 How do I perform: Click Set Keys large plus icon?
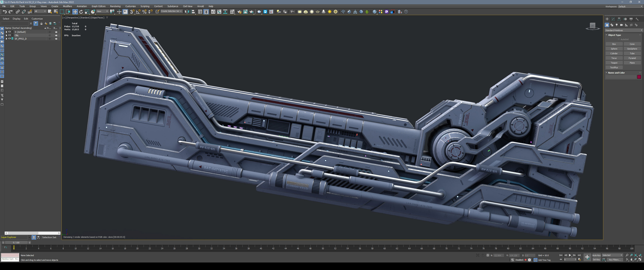tap(587, 257)
